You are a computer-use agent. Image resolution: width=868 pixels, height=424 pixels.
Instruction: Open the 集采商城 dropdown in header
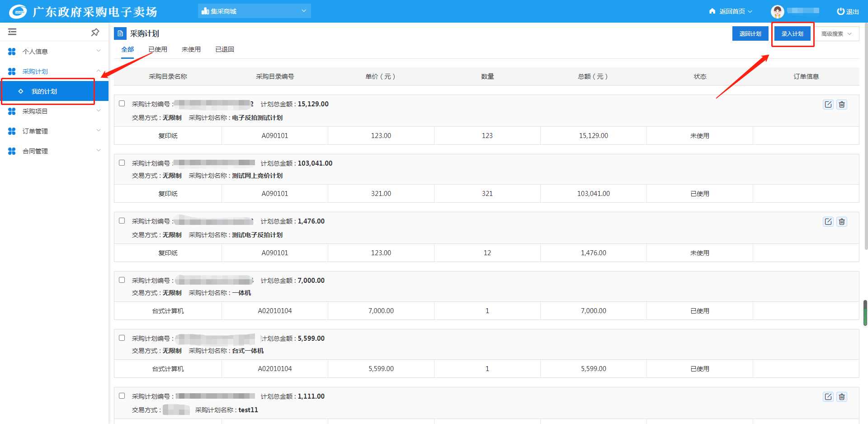(254, 11)
